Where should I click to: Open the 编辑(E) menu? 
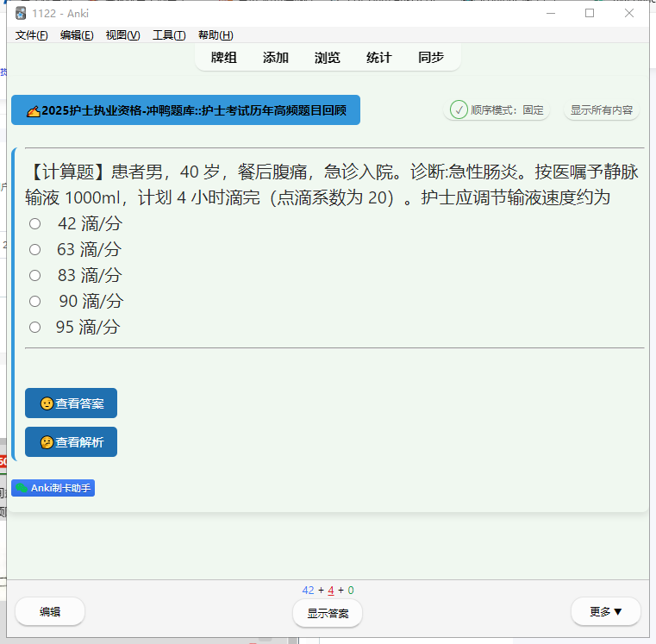coord(77,35)
